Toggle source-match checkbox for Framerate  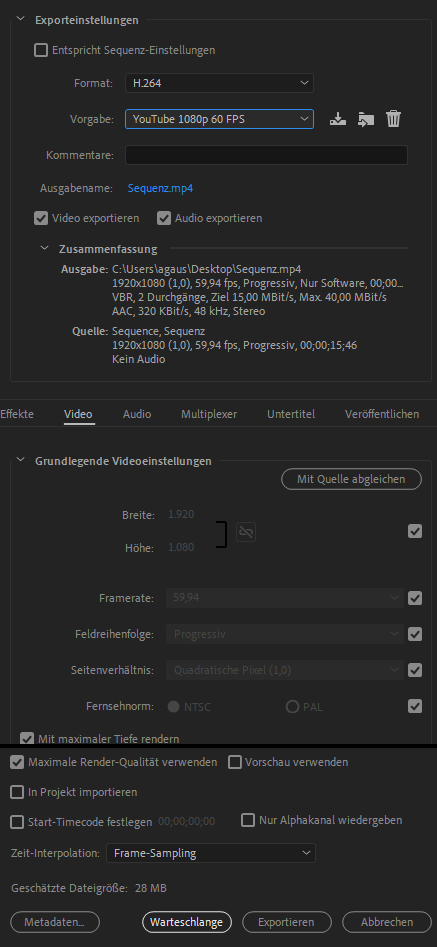[415, 599]
